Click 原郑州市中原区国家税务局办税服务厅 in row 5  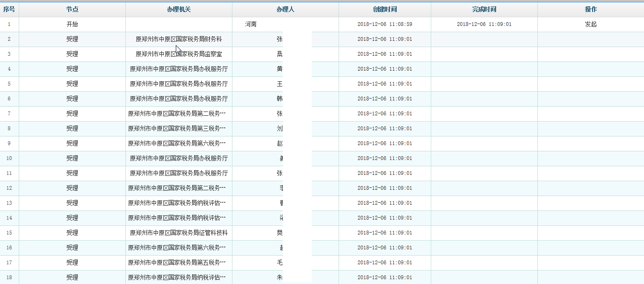point(178,84)
